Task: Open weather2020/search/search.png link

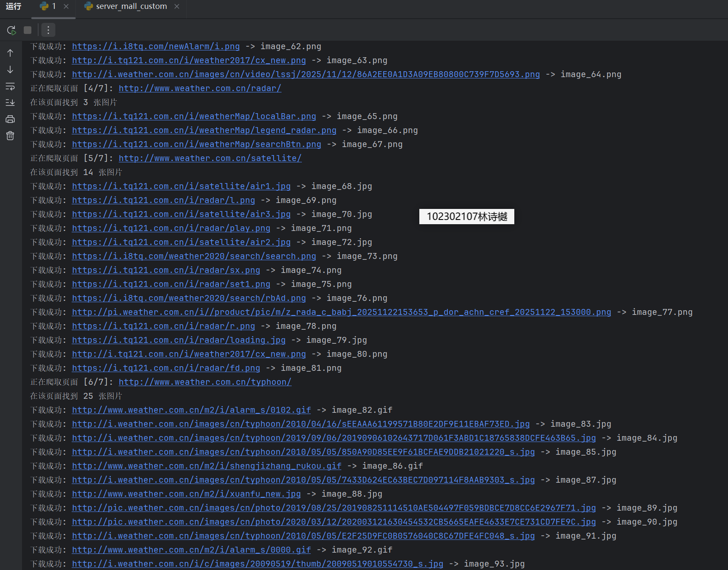Action: (x=194, y=256)
